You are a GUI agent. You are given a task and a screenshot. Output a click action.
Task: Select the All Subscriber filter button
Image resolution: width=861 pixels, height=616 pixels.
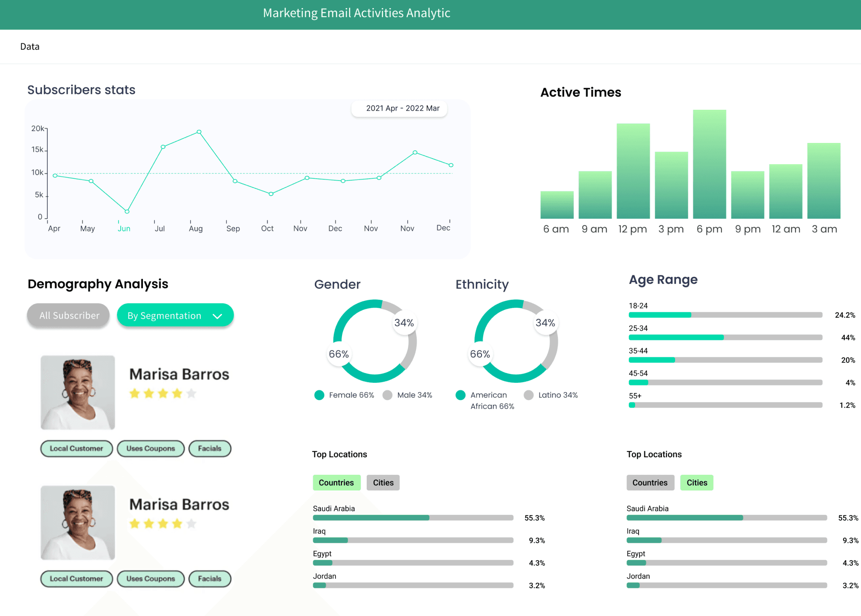pyautogui.click(x=69, y=315)
